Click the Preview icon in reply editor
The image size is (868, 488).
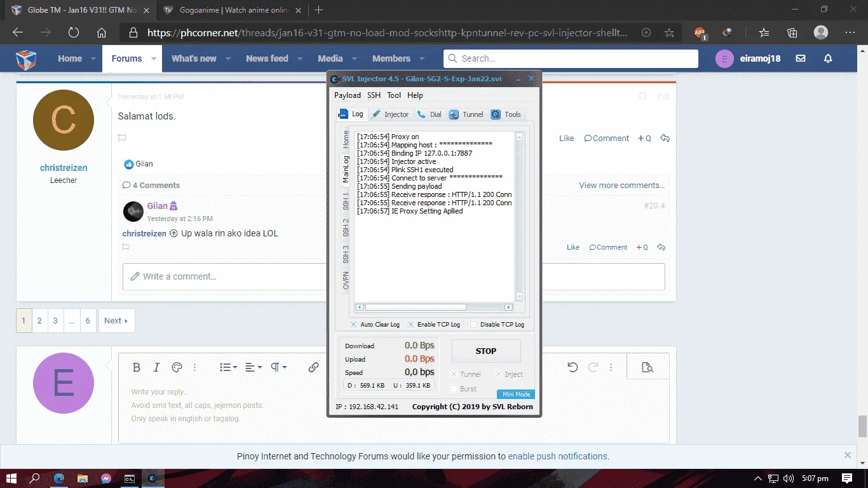tap(648, 367)
